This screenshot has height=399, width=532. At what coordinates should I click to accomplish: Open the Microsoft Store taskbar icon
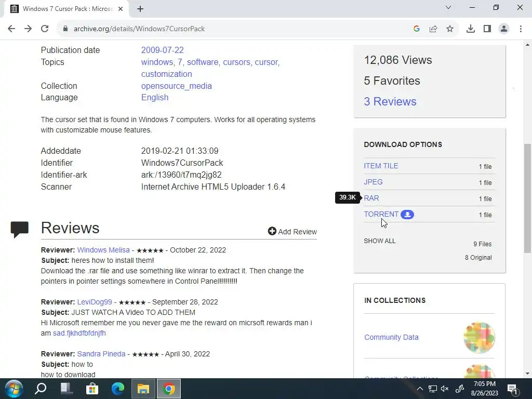tap(92, 389)
